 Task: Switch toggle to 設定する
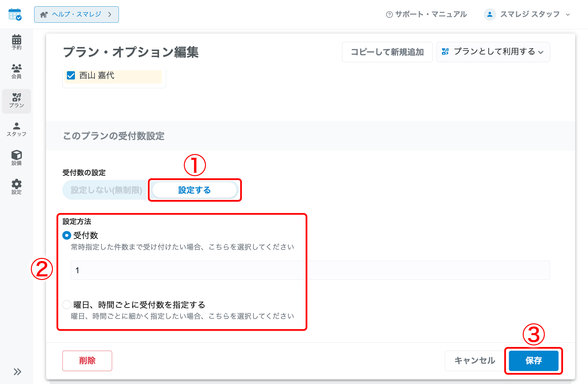(194, 190)
